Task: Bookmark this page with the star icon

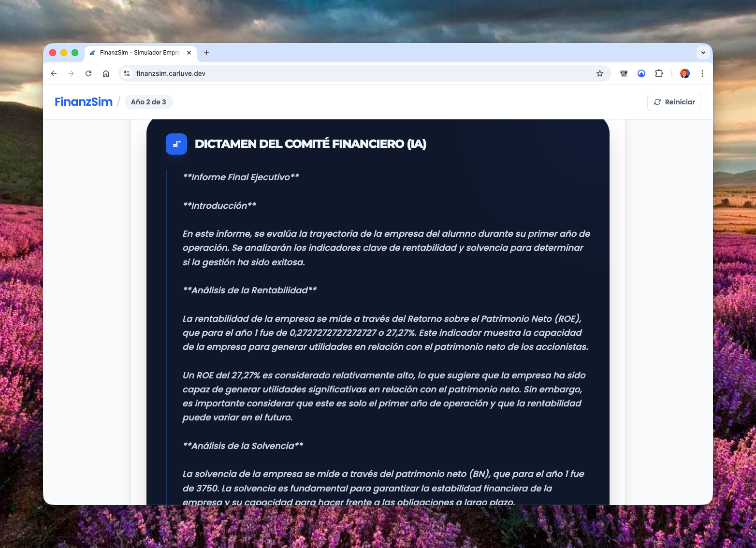Action: 600,73
